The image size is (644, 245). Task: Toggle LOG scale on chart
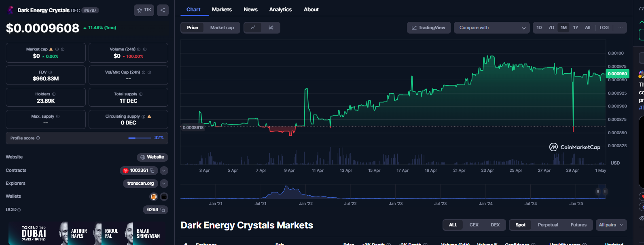[x=604, y=27]
